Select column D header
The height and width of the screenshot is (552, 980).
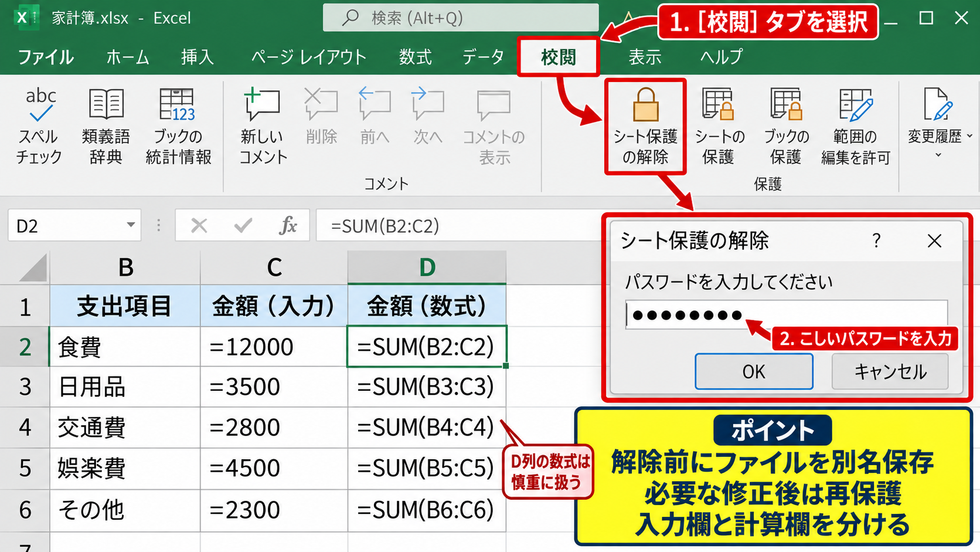(427, 267)
